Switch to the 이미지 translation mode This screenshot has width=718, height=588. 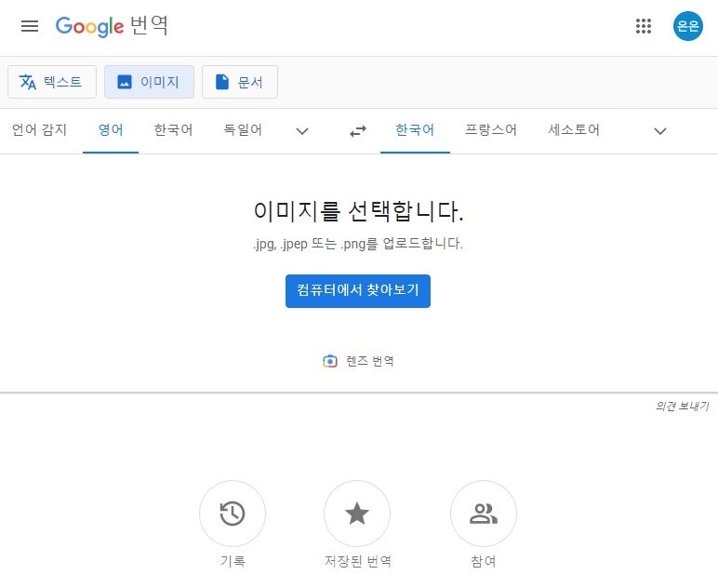pos(149,82)
